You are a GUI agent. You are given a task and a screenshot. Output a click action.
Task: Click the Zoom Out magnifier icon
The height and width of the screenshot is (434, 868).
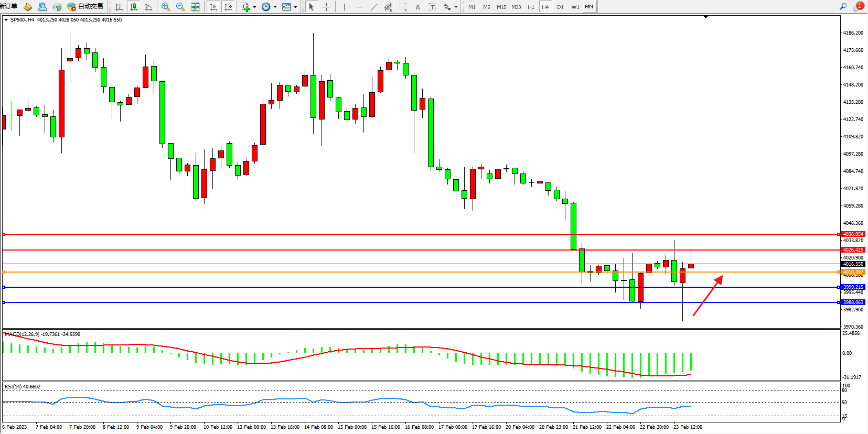[180, 7]
